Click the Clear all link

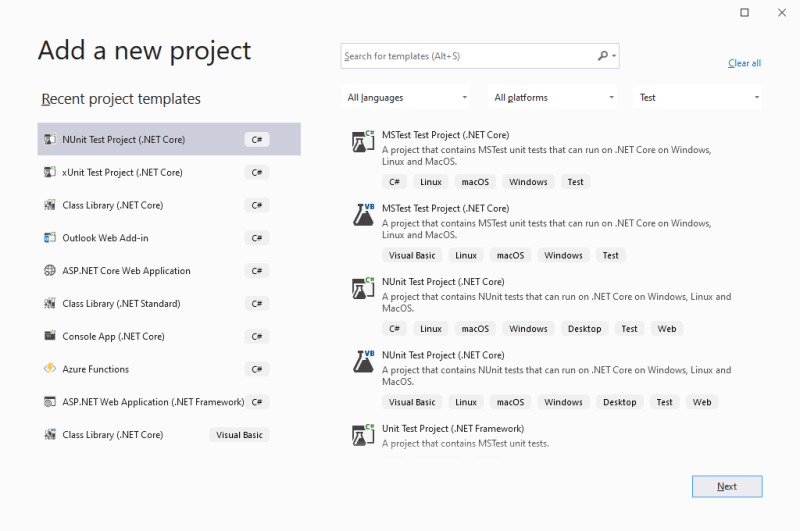point(744,63)
